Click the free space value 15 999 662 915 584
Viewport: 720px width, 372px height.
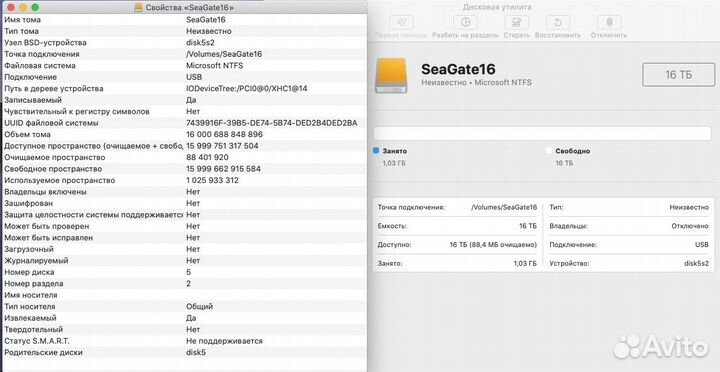coord(223,169)
